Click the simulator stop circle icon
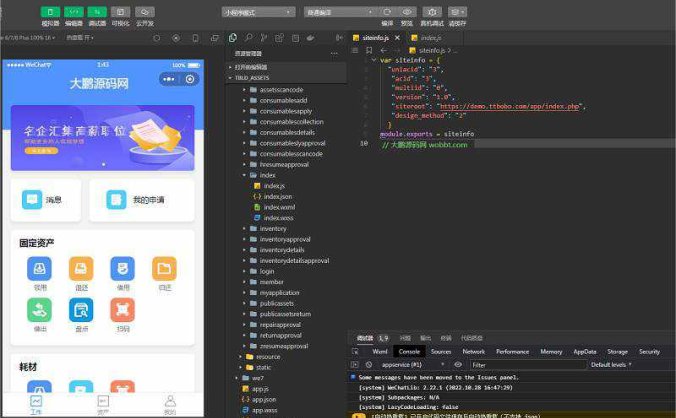The image size is (676, 418). click(156, 38)
